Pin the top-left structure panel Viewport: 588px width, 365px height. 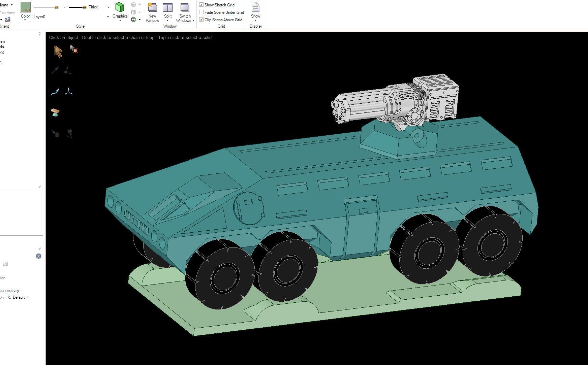39,34
